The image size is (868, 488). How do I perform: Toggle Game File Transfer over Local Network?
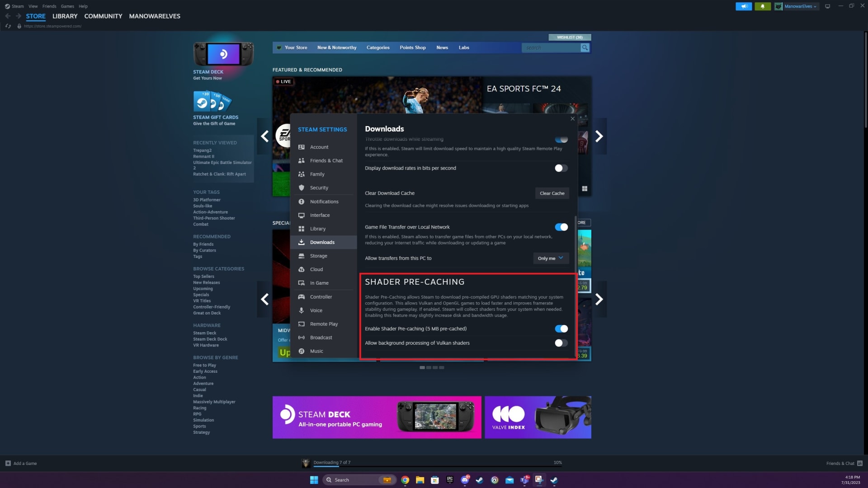point(561,227)
